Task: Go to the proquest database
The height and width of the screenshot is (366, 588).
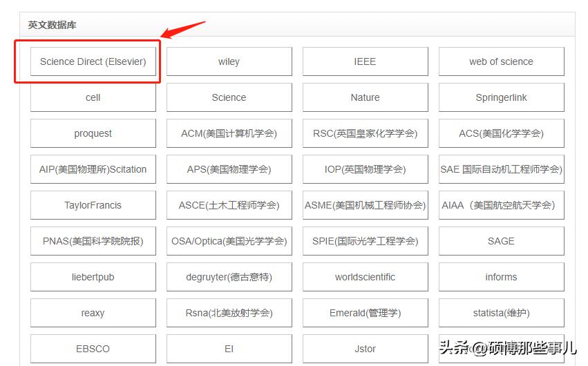Action: pyautogui.click(x=93, y=133)
